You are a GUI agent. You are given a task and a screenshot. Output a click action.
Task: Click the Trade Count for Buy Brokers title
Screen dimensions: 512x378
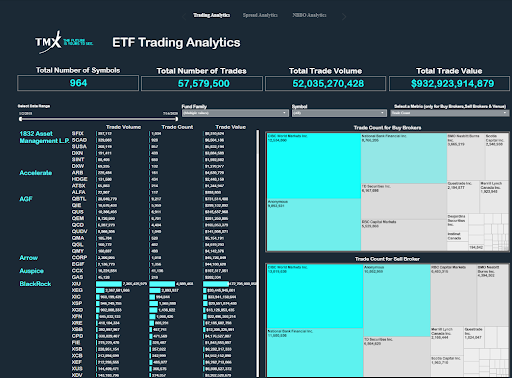point(387,128)
